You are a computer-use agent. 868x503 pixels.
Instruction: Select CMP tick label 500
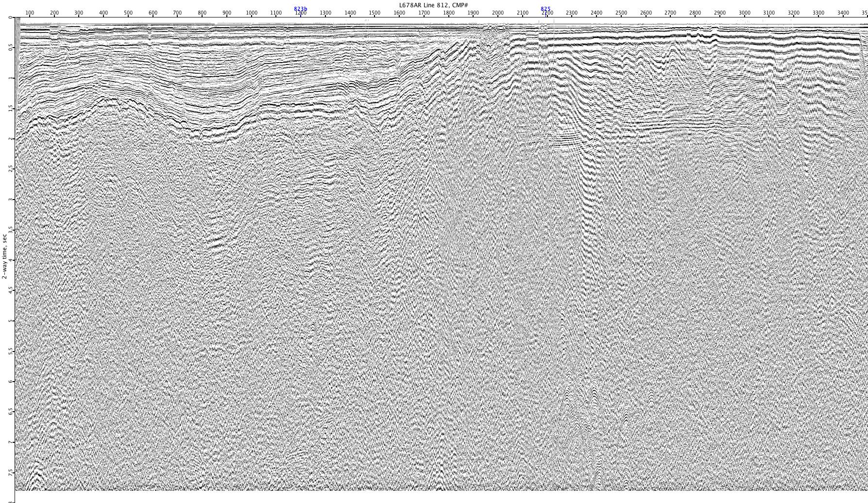128,13
